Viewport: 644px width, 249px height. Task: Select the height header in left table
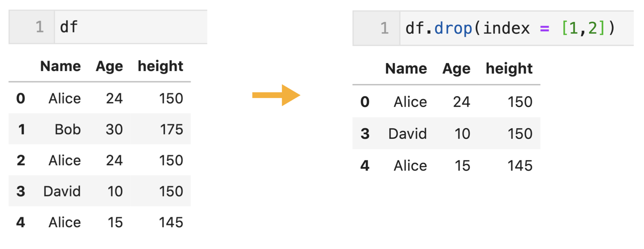point(160,66)
